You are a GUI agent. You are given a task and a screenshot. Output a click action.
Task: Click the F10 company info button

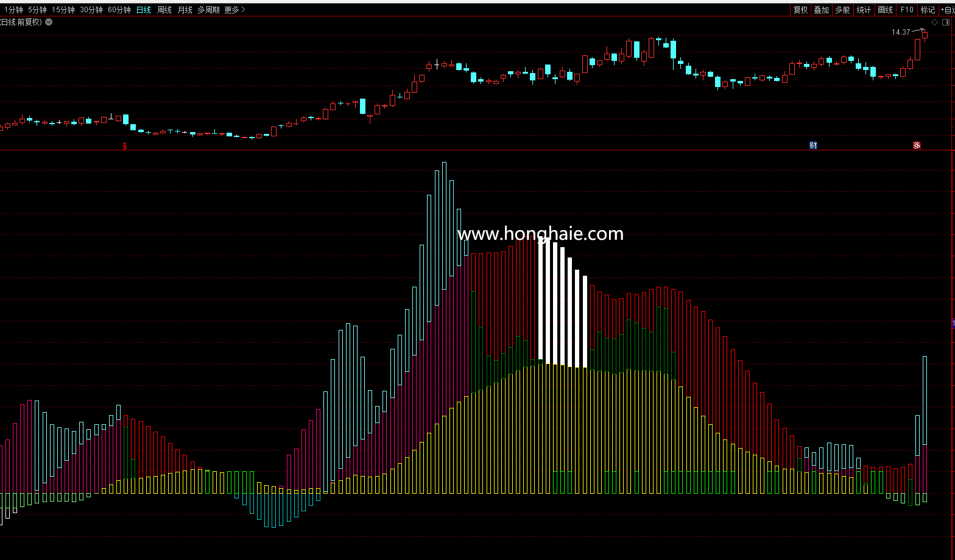(x=907, y=10)
